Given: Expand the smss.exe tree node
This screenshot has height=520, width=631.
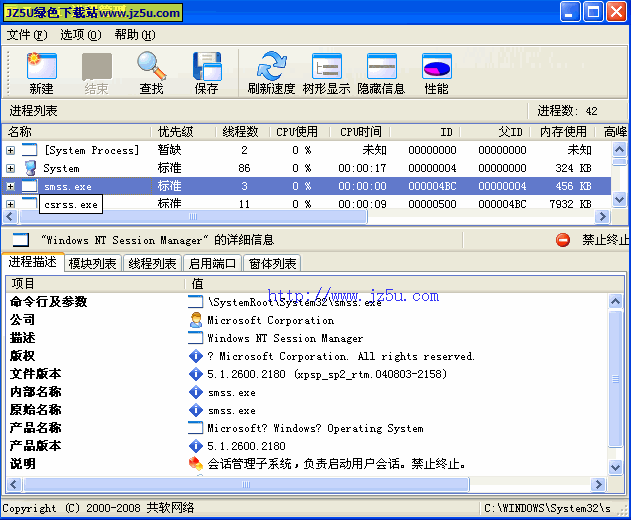Looking at the screenshot, I should click(10, 186).
